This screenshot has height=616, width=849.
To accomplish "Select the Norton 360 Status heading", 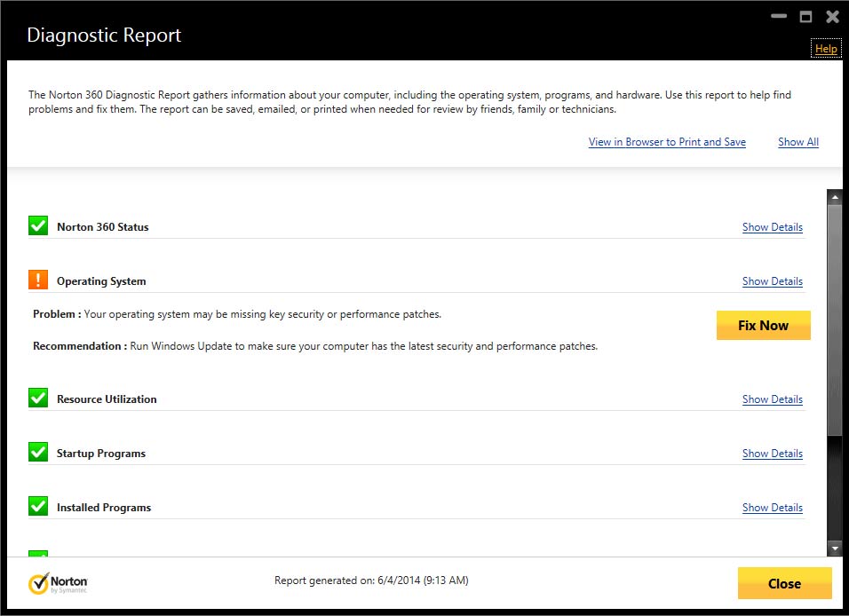I will click(103, 227).
